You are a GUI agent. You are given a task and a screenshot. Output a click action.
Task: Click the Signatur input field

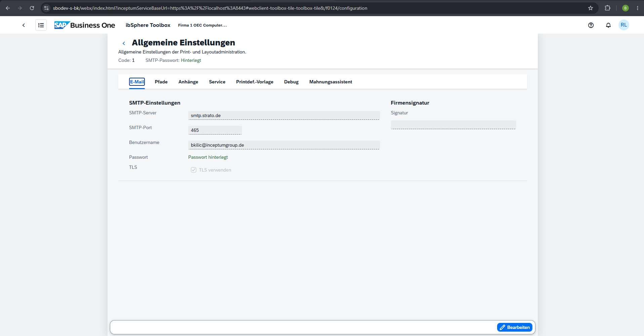pyautogui.click(x=453, y=125)
